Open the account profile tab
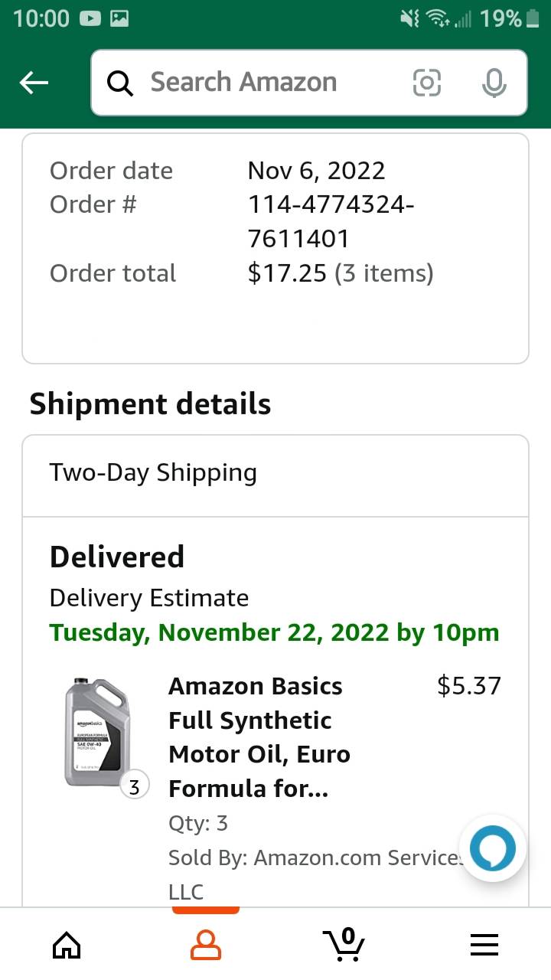 [205, 946]
